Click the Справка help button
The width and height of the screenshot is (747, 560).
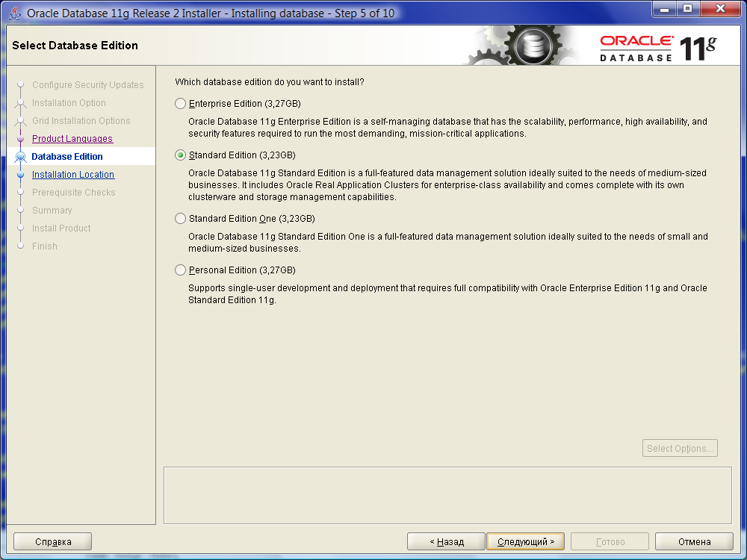point(53,541)
